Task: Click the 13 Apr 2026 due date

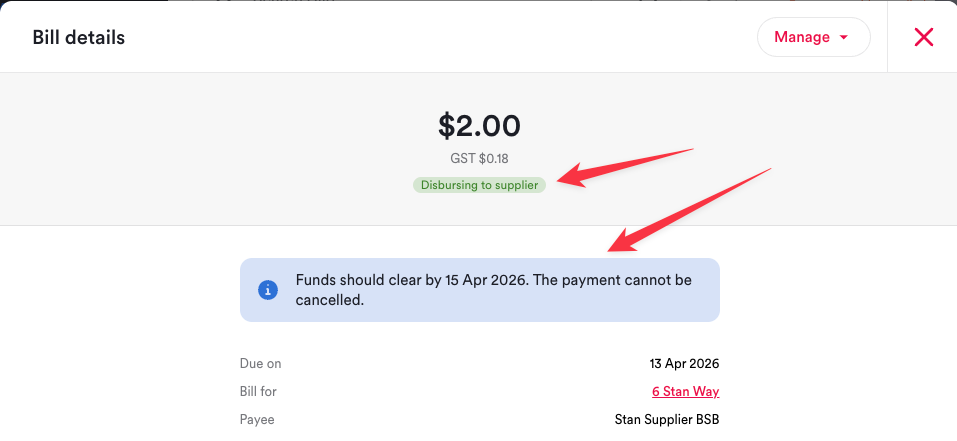Action: (x=684, y=363)
